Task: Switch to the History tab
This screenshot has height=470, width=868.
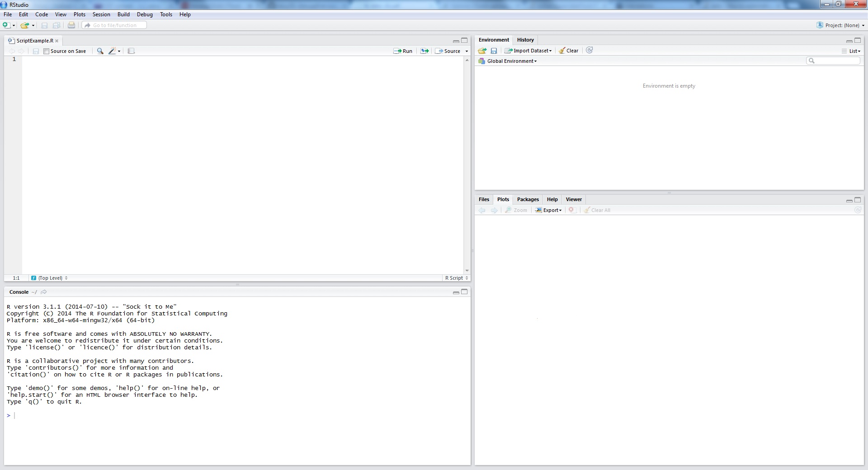Action: (525, 40)
